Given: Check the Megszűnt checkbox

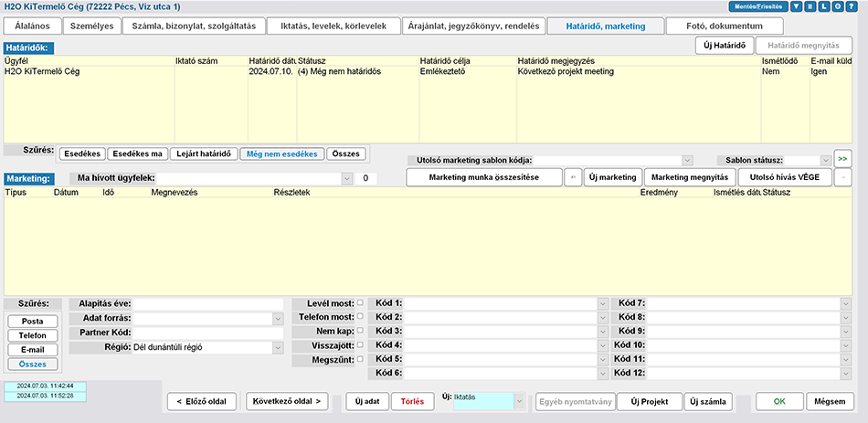Looking at the screenshot, I should coord(359,359).
